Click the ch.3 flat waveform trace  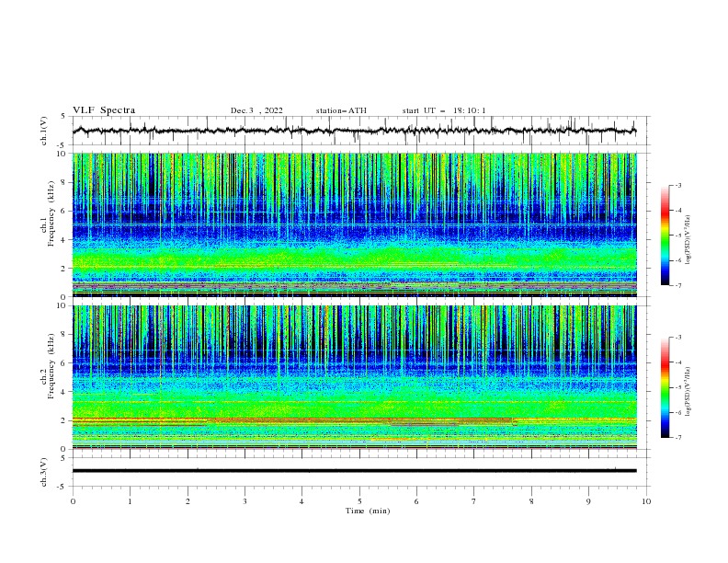(354, 471)
